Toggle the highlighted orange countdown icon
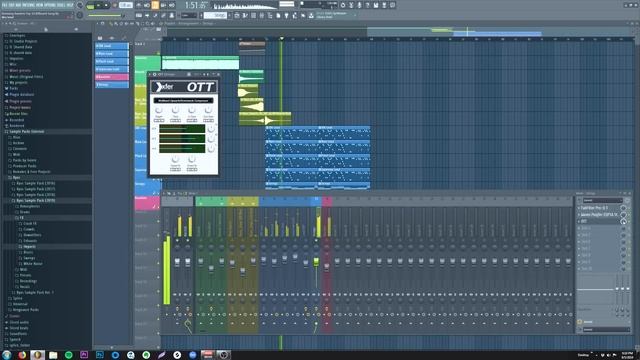 (155, 5)
